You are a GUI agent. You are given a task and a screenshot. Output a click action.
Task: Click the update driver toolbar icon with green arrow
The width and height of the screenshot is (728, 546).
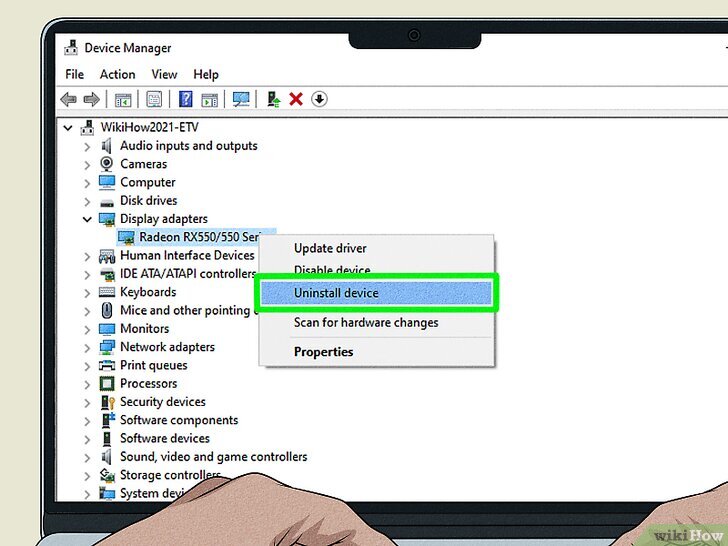tap(273, 99)
